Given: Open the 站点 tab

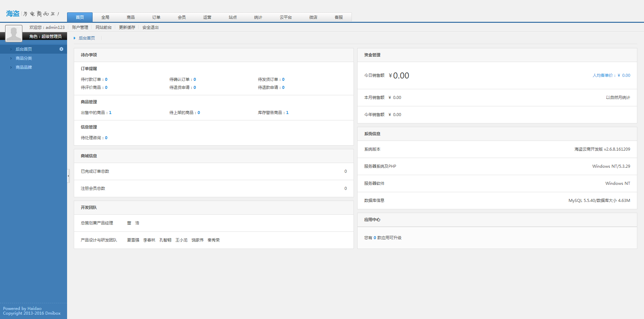Looking at the screenshot, I should (x=233, y=17).
